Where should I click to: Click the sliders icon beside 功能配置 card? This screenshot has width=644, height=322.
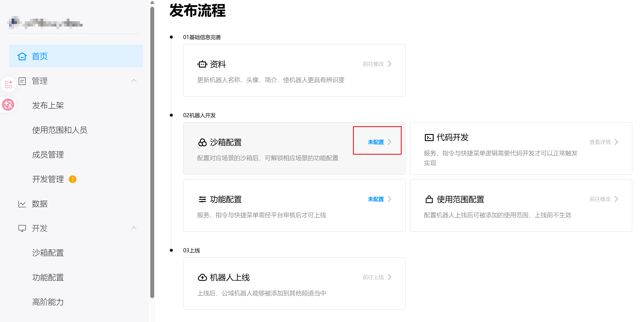tap(202, 200)
